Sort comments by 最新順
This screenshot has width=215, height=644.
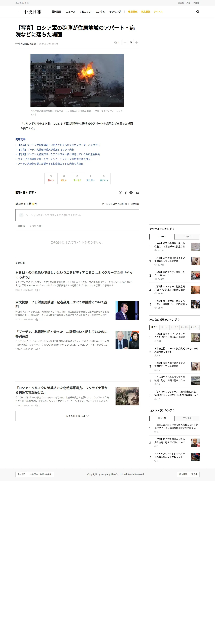tap(21, 226)
